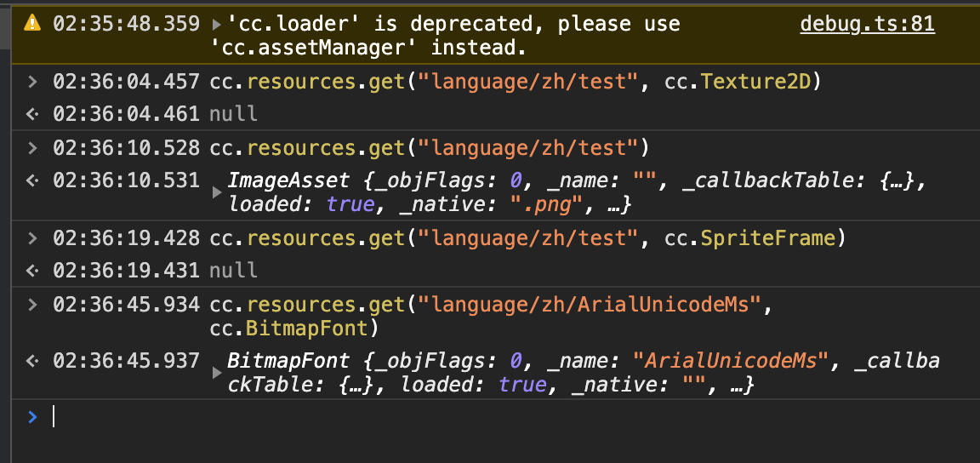980x463 pixels.
Task: Click input chevron beside the cc.SpriteFrame command
Action: click(32, 239)
